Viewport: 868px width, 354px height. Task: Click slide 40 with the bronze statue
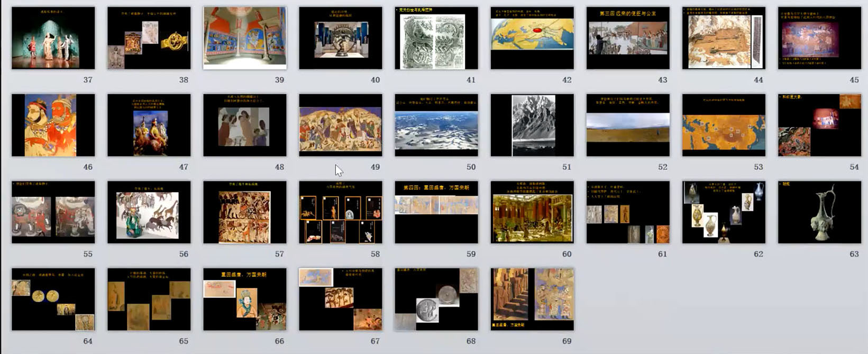[x=341, y=38]
